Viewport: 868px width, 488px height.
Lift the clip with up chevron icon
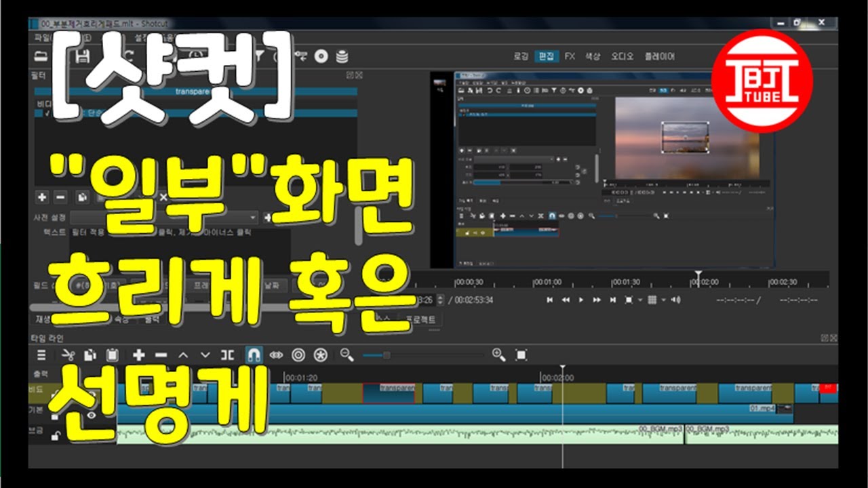coord(183,354)
